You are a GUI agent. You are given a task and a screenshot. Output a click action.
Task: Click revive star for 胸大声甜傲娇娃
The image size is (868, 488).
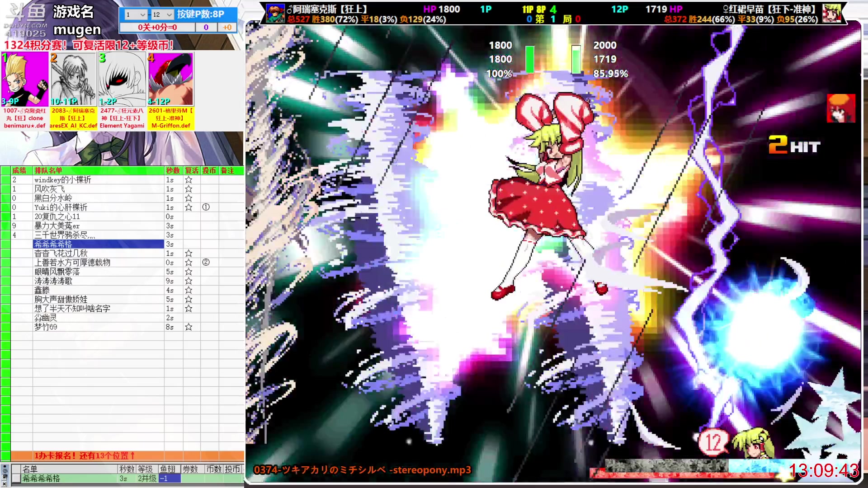coord(189,299)
